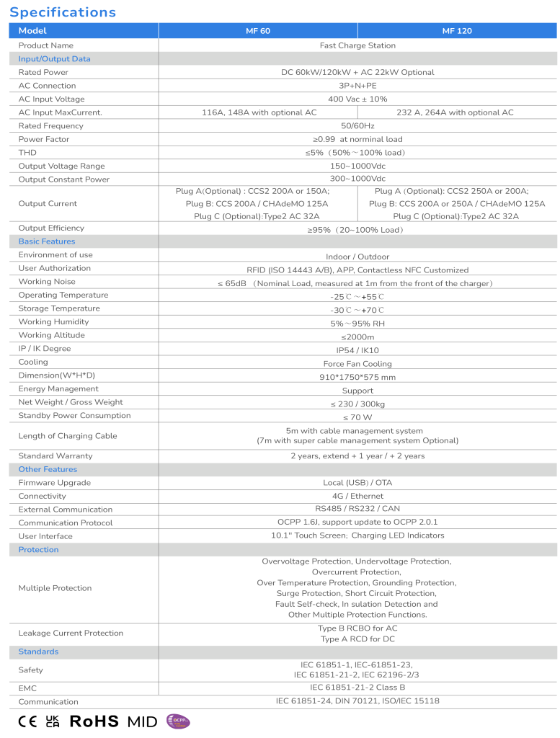Click the Leakage Current Protection label
The width and height of the screenshot is (560, 738).
click(71, 633)
